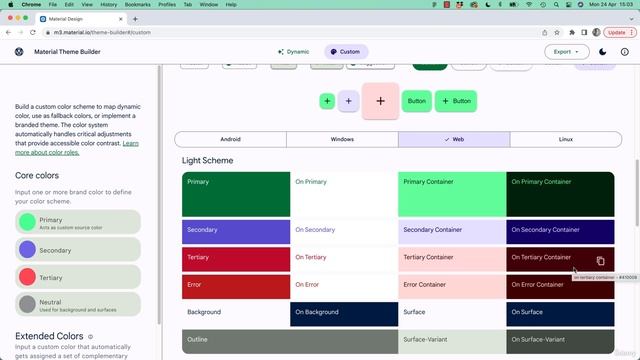Click the small green plus FAB

[x=327, y=101]
